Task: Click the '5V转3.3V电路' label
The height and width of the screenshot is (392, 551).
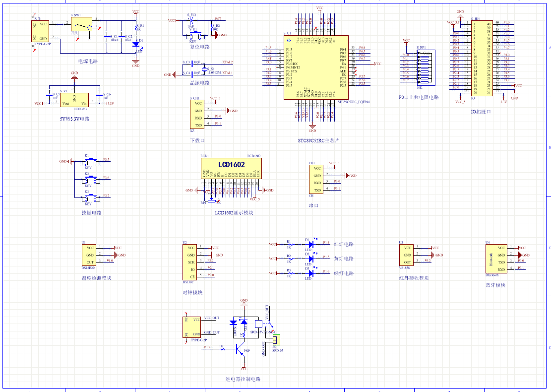Action: 74,119
